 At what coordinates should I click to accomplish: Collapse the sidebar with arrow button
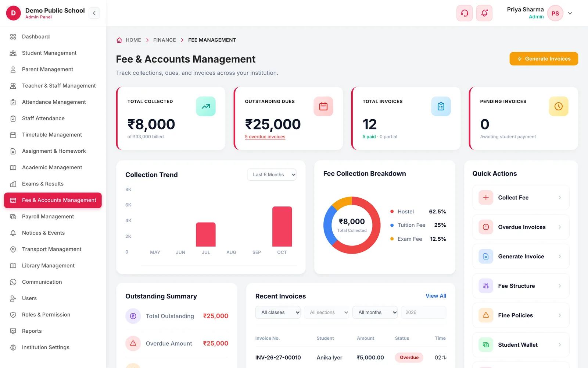(94, 13)
